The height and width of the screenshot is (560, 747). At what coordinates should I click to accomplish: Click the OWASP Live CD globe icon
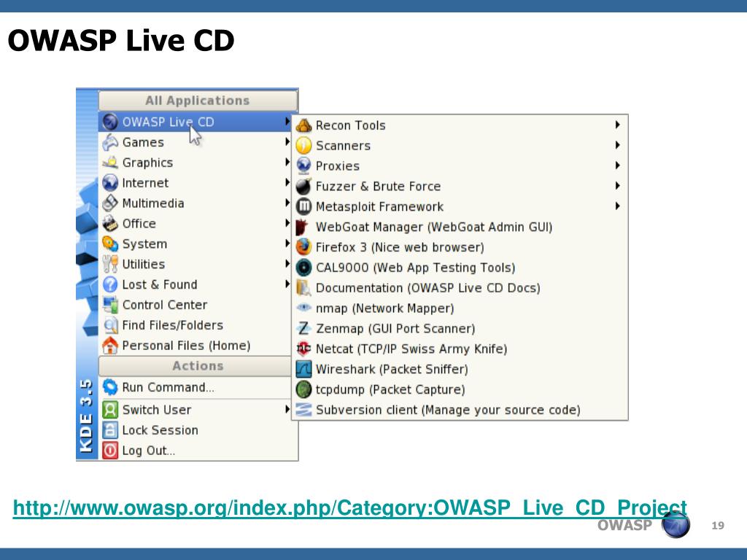tap(110, 122)
